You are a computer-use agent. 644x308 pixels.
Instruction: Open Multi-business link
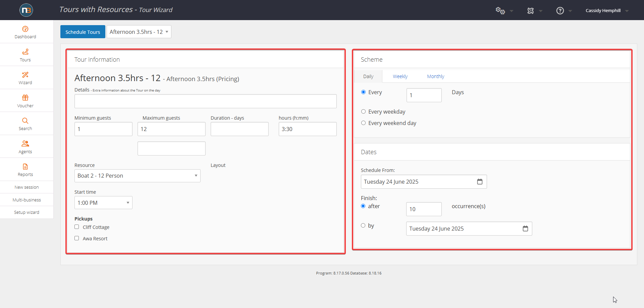coord(26,200)
